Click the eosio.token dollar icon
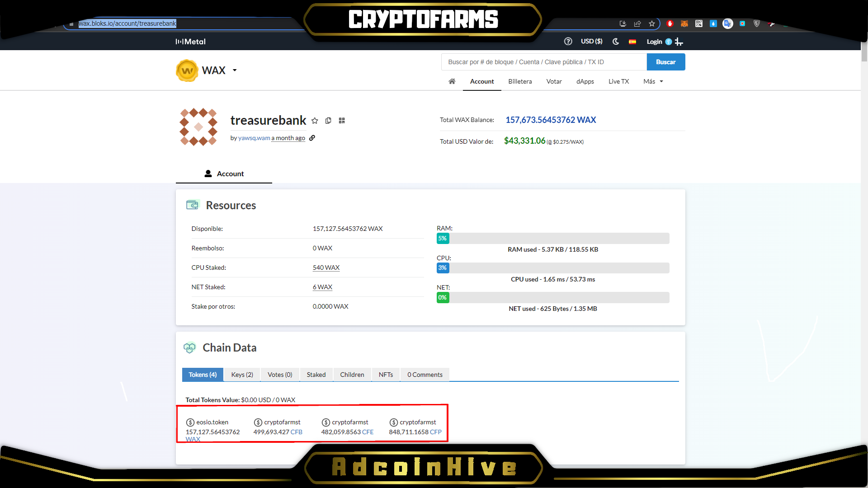 (190, 422)
